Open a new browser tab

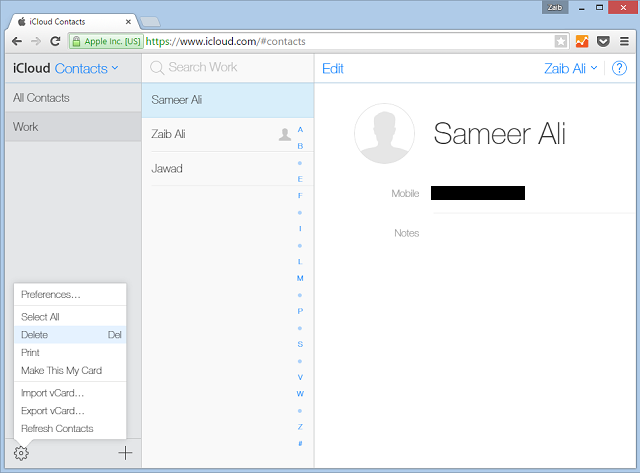150,22
